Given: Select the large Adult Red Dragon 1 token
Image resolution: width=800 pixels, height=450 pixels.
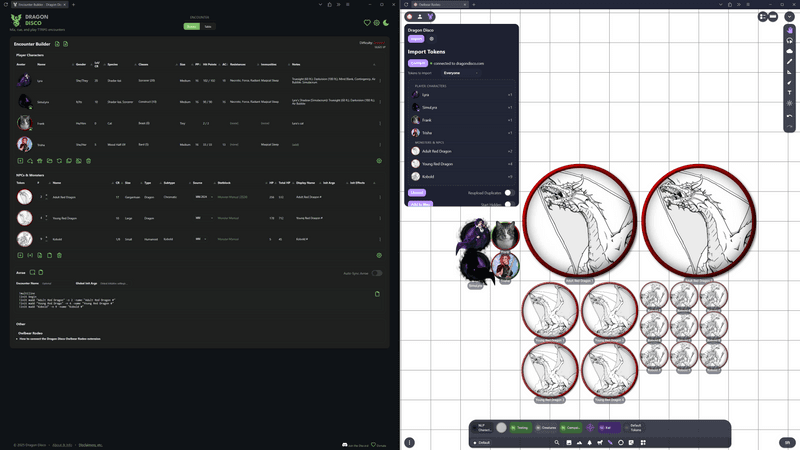Looking at the screenshot, I should pyautogui.click(x=580, y=221).
